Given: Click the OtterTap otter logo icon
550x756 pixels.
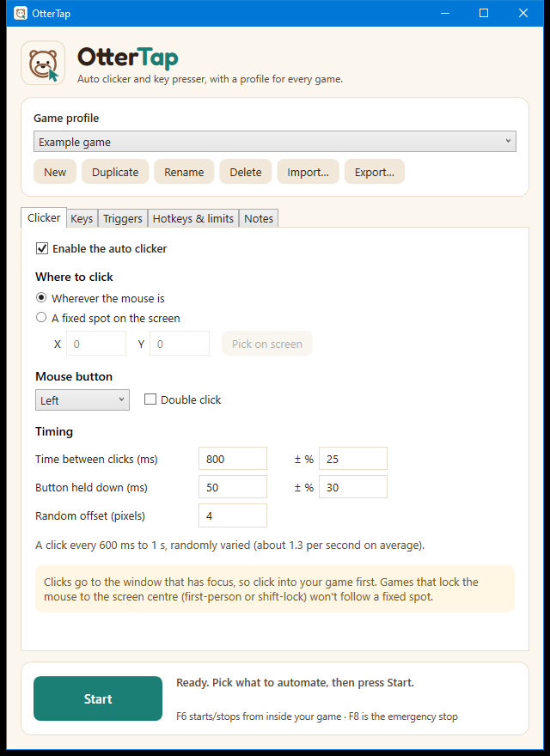Looking at the screenshot, I should 43,64.
